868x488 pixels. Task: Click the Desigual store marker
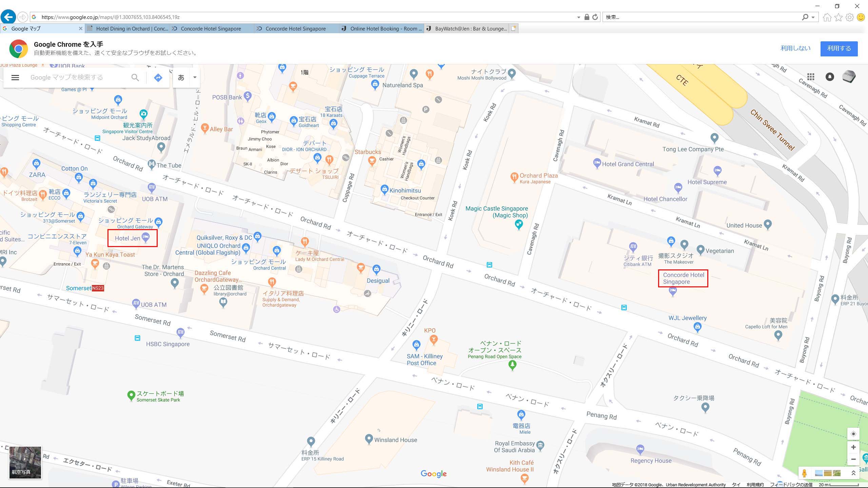[376, 269]
